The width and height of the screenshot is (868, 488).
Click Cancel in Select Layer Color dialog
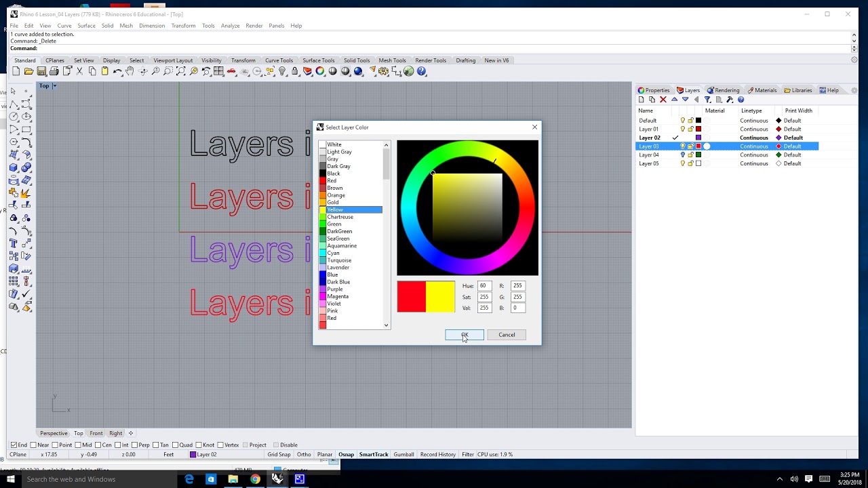coord(507,335)
